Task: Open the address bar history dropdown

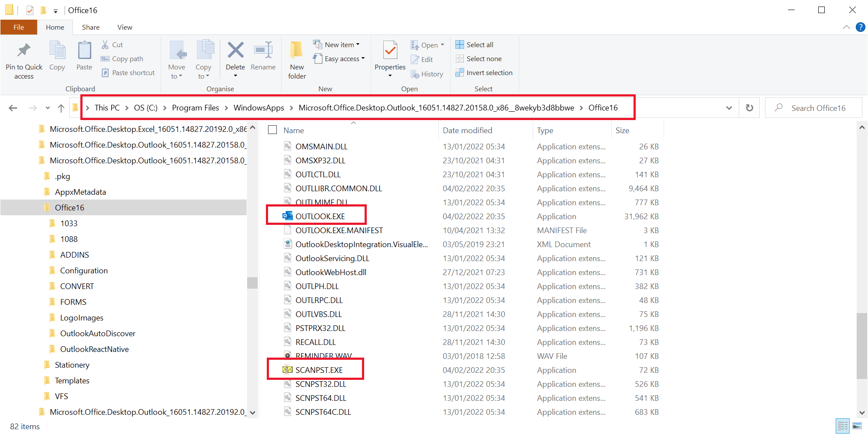Action: [729, 108]
